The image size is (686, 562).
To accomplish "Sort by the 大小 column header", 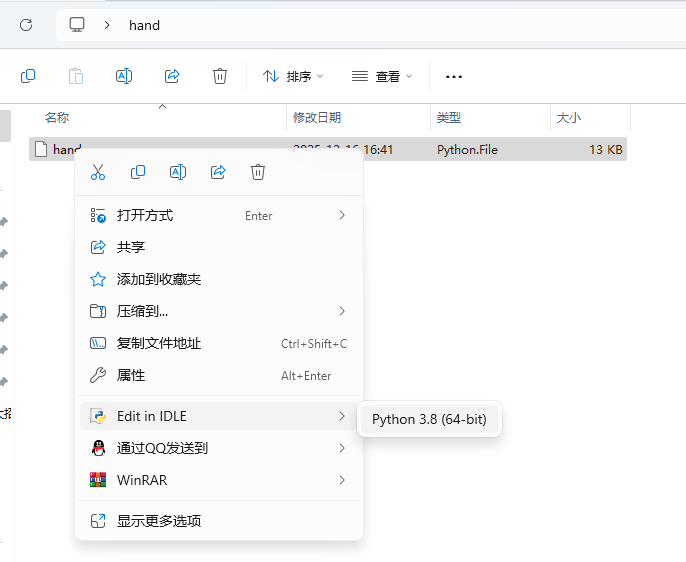I will click(568, 117).
